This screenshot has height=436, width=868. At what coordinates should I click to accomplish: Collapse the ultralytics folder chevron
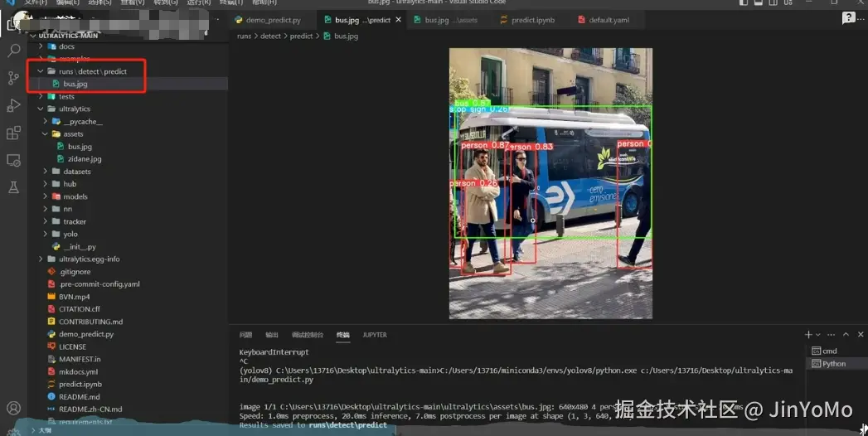tap(41, 109)
